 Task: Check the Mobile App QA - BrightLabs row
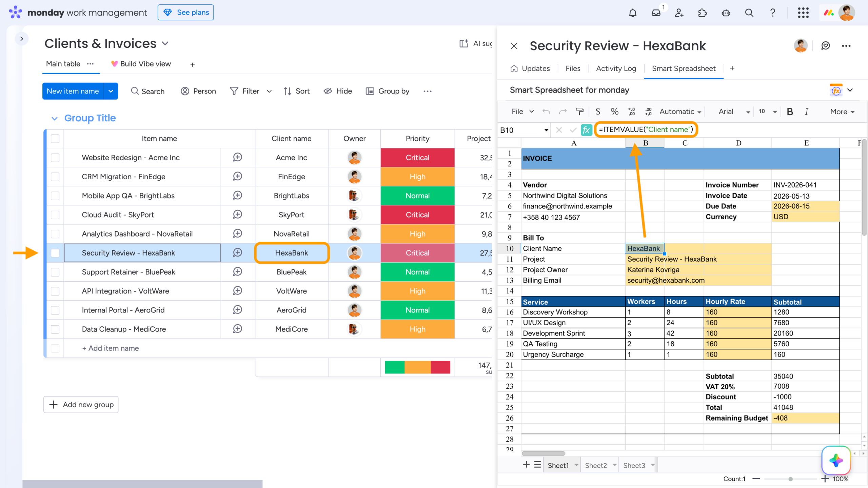click(55, 196)
